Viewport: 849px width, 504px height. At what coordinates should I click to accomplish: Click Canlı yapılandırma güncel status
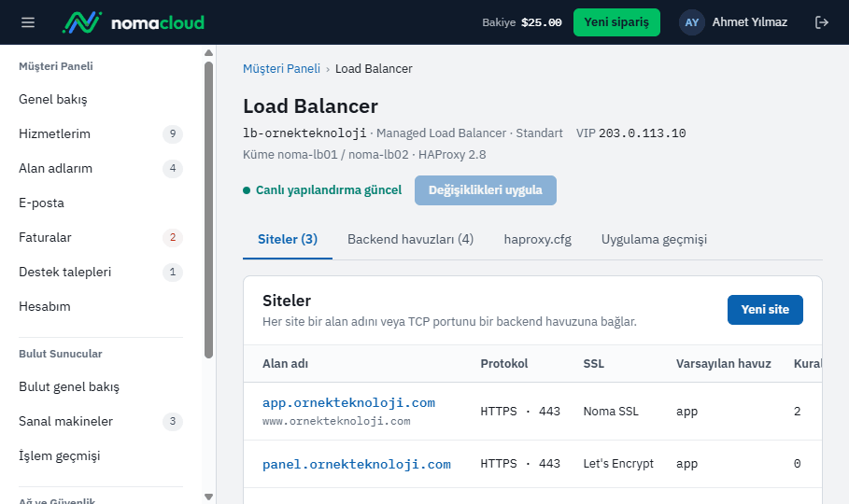[322, 190]
